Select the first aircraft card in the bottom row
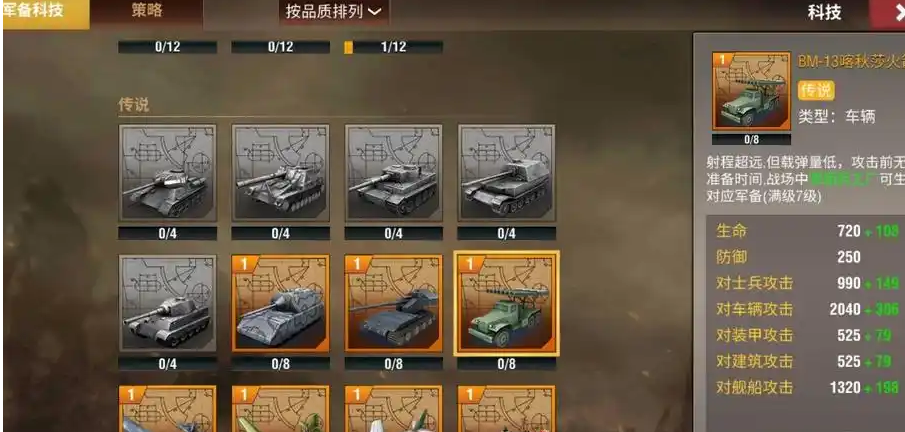 pos(167,409)
